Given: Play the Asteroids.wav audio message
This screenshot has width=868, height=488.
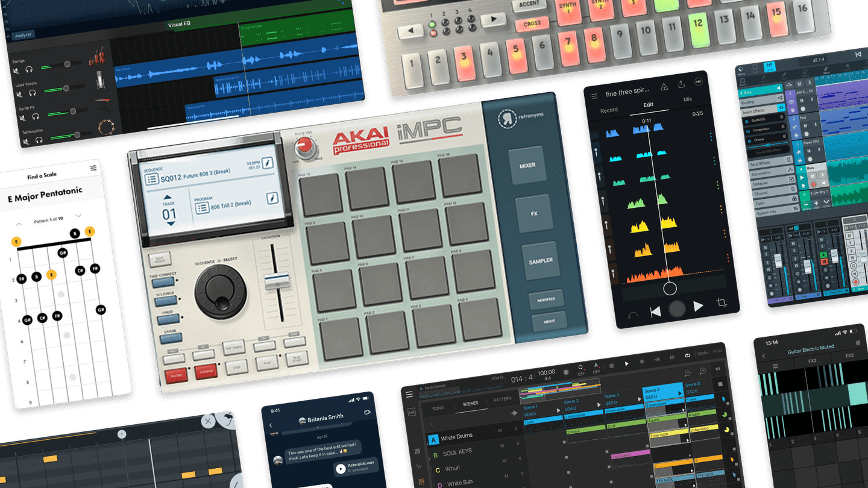Looking at the screenshot, I should [x=341, y=469].
